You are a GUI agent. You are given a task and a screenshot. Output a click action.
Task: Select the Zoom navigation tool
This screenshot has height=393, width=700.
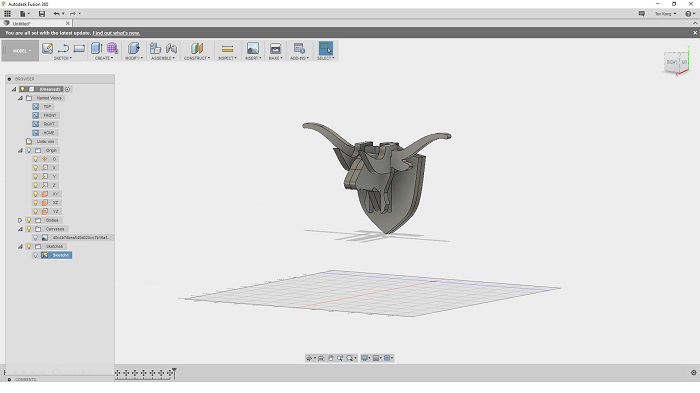[x=340, y=358]
